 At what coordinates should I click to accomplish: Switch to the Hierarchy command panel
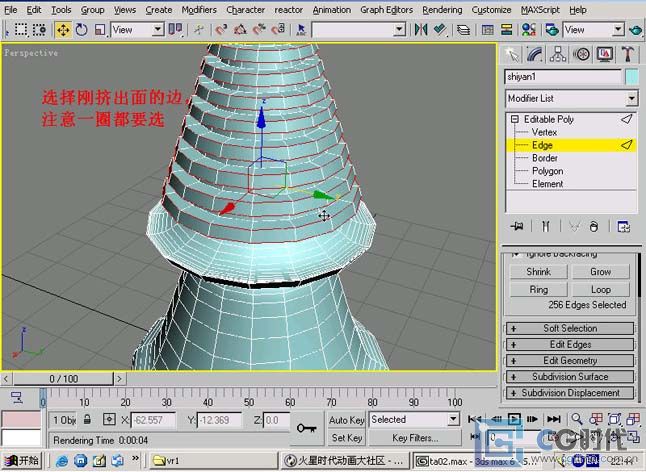(557, 54)
